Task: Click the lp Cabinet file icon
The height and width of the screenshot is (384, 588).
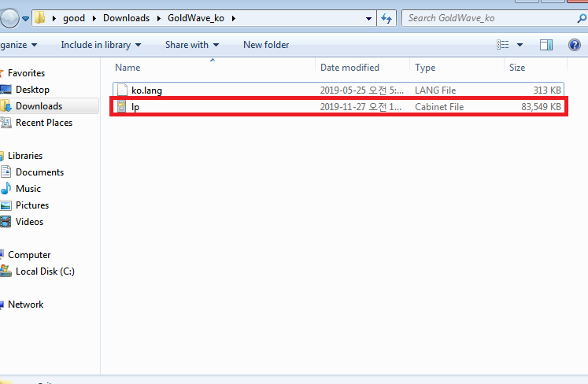Action: pos(121,107)
